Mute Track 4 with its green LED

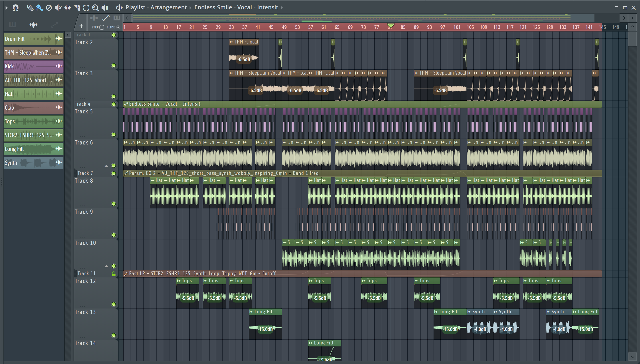pyautogui.click(x=114, y=104)
